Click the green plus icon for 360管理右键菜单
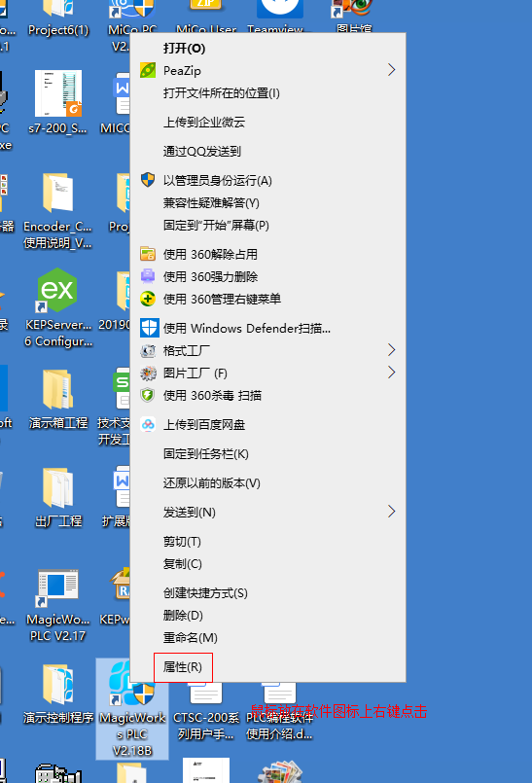The height and width of the screenshot is (783, 532). [148, 299]
